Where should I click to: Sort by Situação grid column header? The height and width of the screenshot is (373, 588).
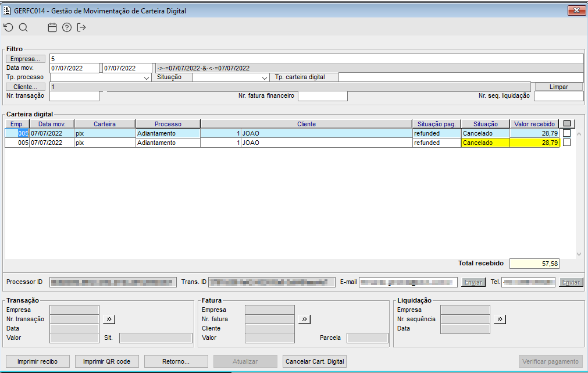point(485,124)
